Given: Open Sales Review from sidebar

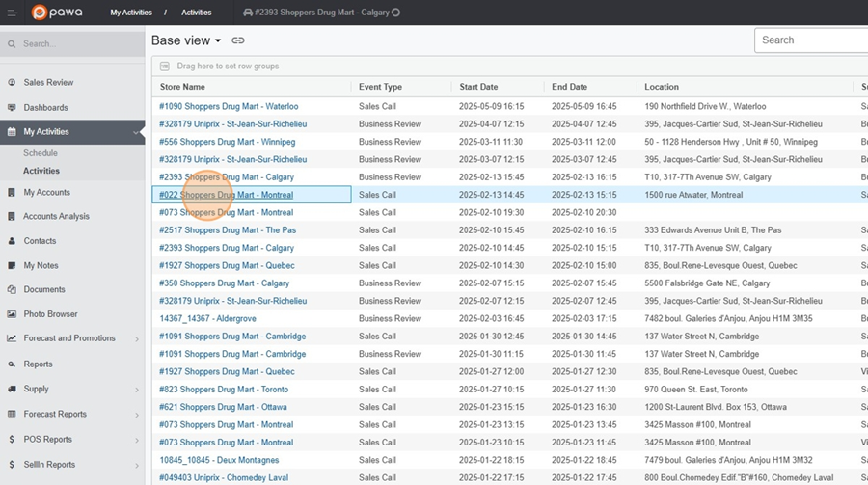Looking at the screenshot, I should [48, 82].
